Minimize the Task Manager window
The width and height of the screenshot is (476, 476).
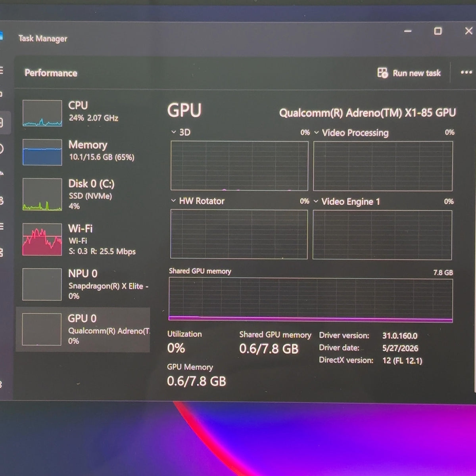tap(408, 31)
